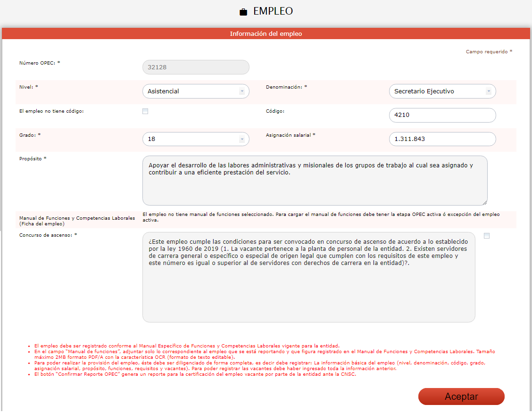
Task: Grab the Propósito textarea resize handle
Action: click(484, 202)
